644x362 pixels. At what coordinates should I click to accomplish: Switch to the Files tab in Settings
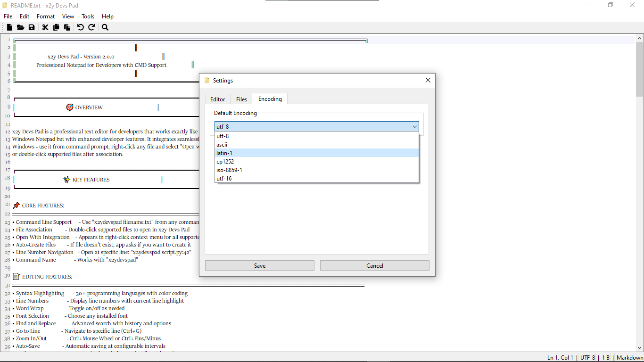(x=241, y=99)
